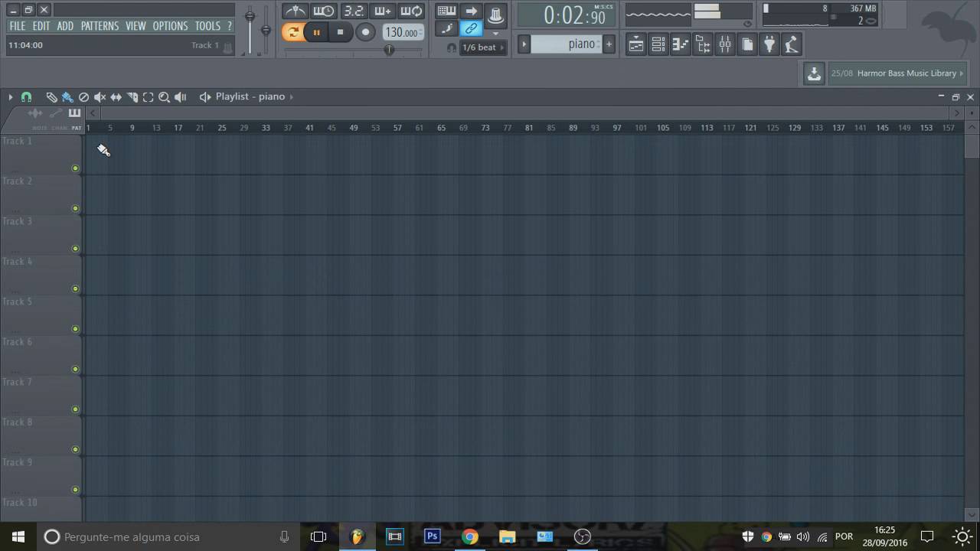
Task: Expand news panel arrow next to Harmor
Action: [x=962, y=73]
